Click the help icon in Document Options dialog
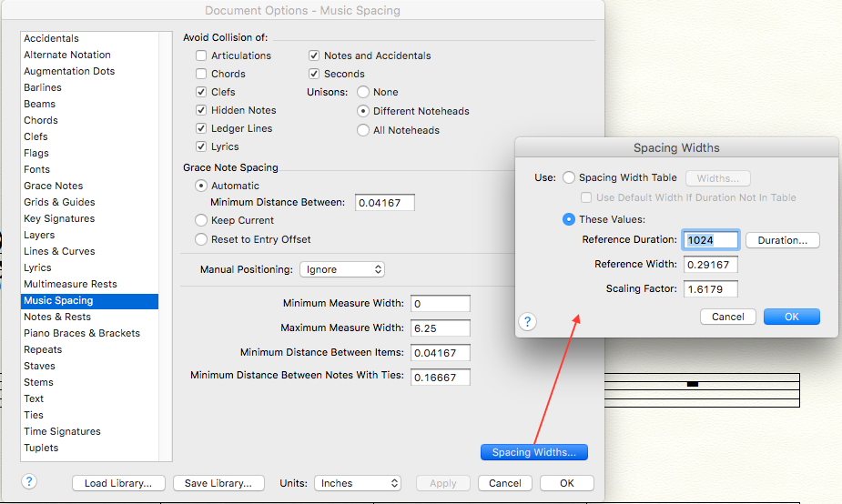 click(29, 482)
